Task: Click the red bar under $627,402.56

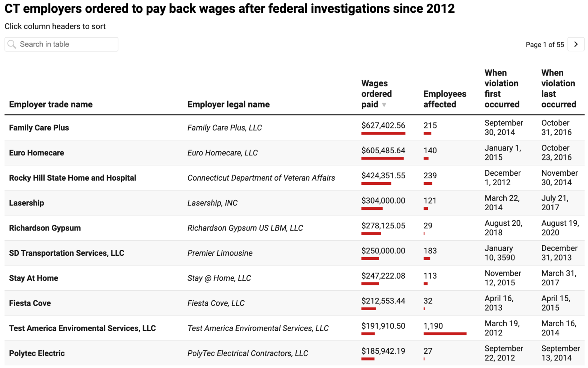Action: click(x=383, y=134)
